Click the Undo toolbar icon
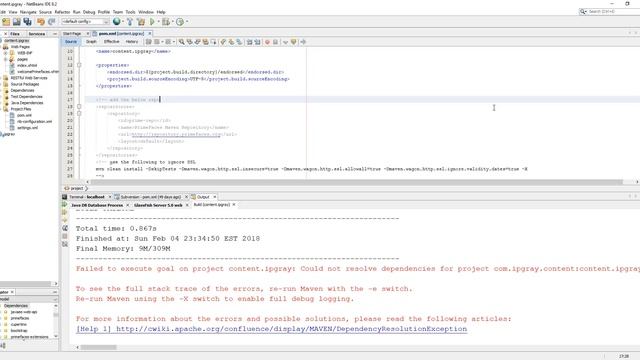The height and width of the screenshot is (360, 640). point(41,22)
